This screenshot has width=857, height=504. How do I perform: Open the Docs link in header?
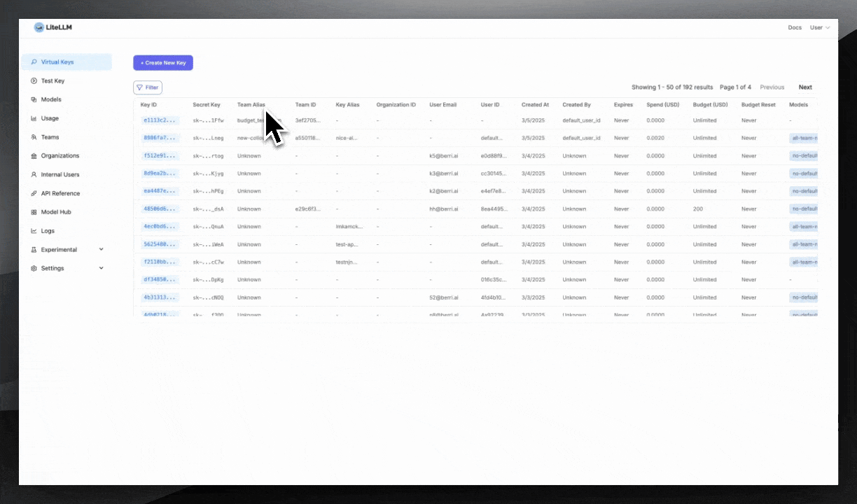pos(795,28)
